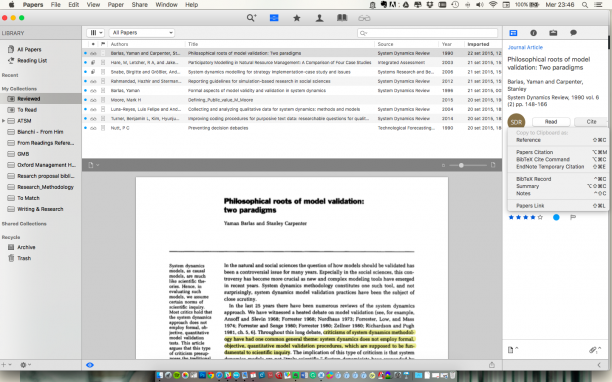The height and width of the screenshot is (382, 612).
Task: Open the gear actions menu in sidebar
Action: click(x=25, y=365)
